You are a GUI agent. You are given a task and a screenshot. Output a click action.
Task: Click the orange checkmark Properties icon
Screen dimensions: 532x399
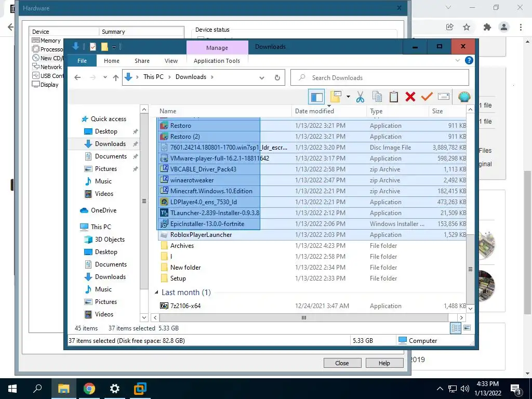427,97
